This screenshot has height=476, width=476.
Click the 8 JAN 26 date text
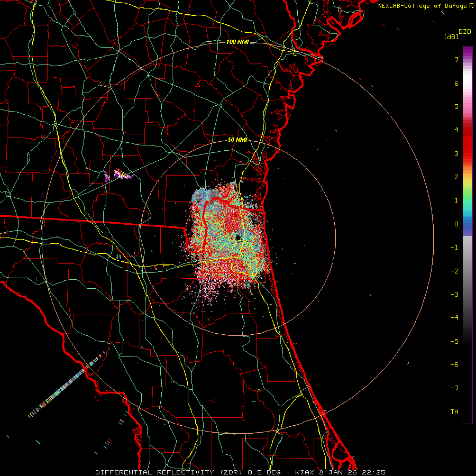tap(337, 472)
